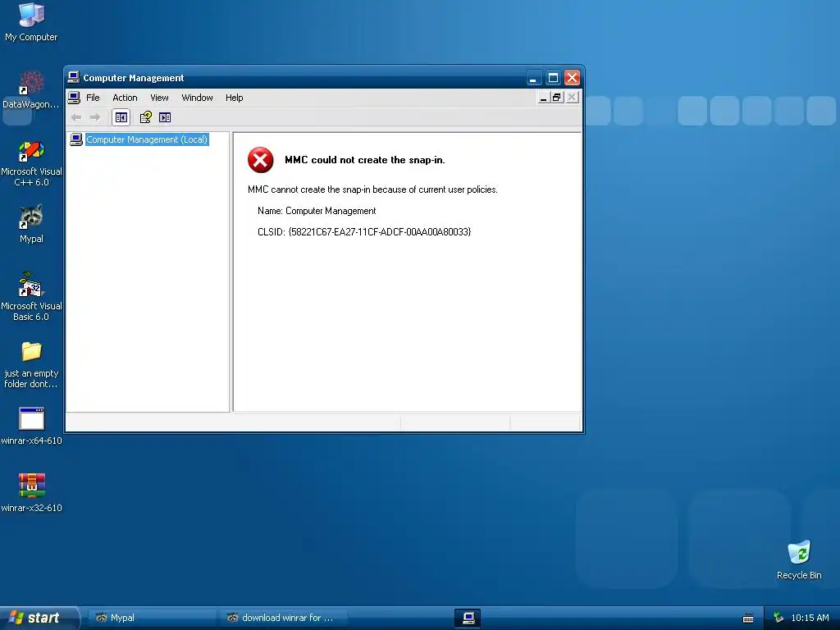840x630 pixels.
Task: Select the winrar-x64-610 installer icon
Action: point(31,427)
